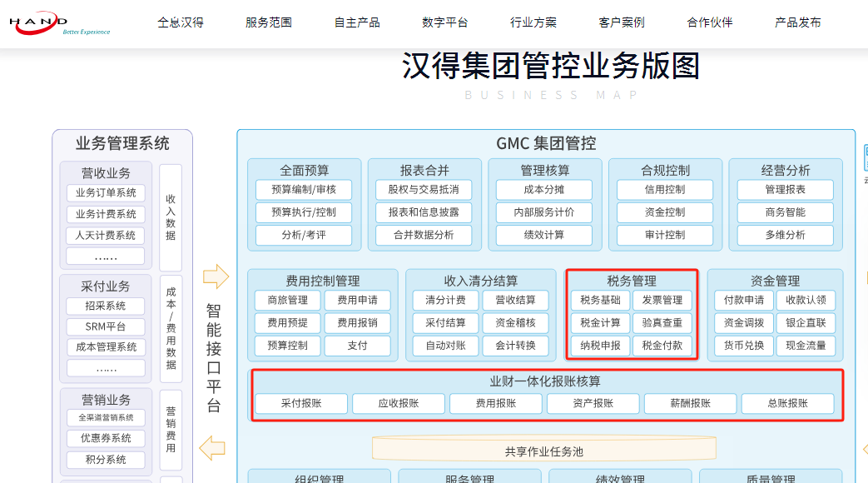
Task: Open the 自主产品 menu
Action: coord(357,22)
